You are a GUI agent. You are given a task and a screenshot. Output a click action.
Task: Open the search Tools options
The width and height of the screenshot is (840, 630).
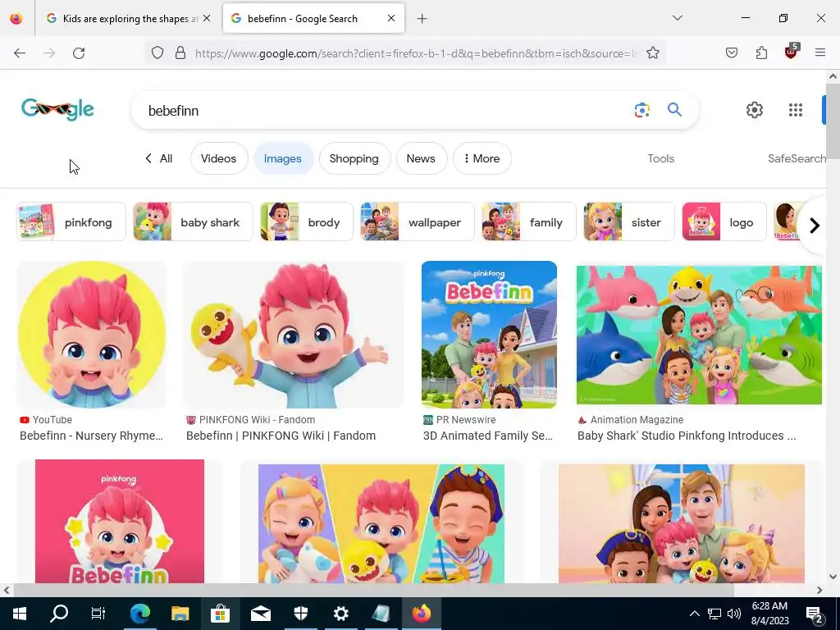coord(660,158)
